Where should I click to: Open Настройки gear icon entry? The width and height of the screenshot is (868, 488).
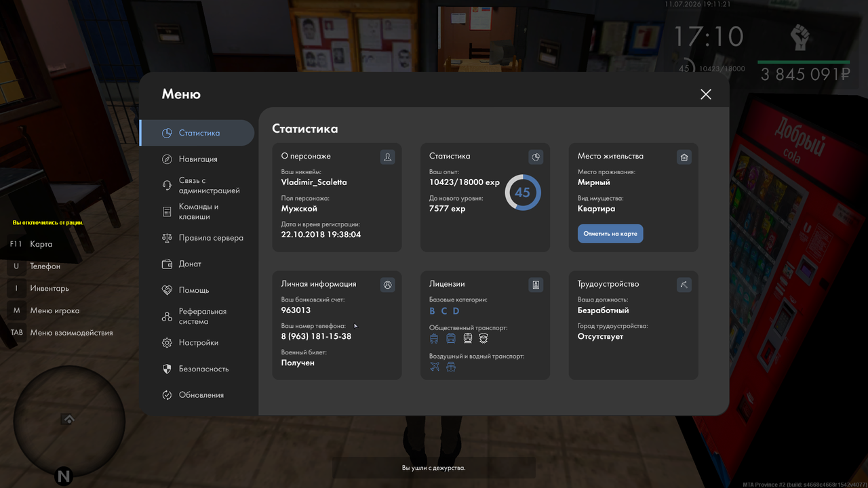coord(197,343)
